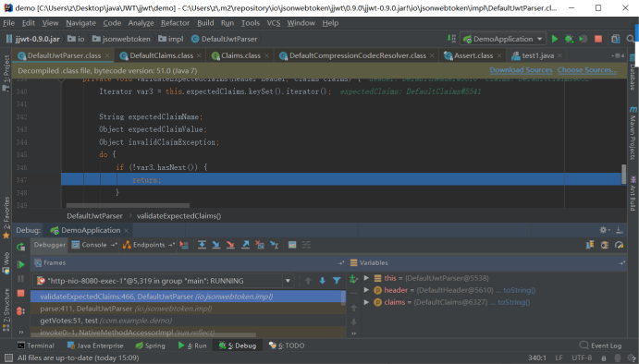Click the Restore Layout icon in the debugger
Viewport: 639px width, 364px height.
[x=590, y=245]
